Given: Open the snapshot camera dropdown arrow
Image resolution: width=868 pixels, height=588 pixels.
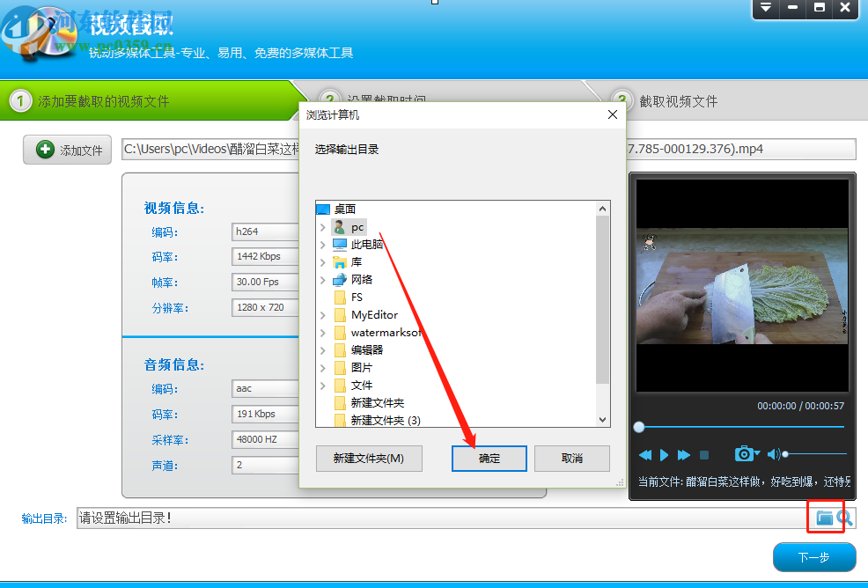Looking at the screenshot, I should (x=756, y=452).
